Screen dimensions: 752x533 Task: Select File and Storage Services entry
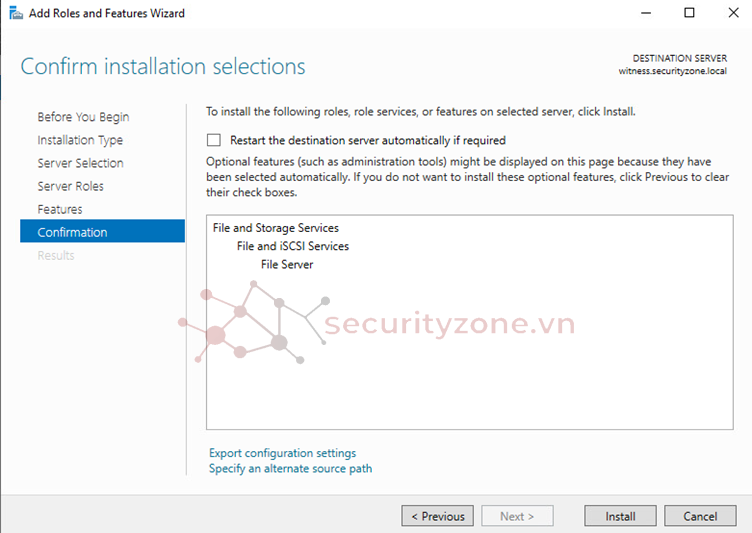pyautogui.click(x=275, y=228)
